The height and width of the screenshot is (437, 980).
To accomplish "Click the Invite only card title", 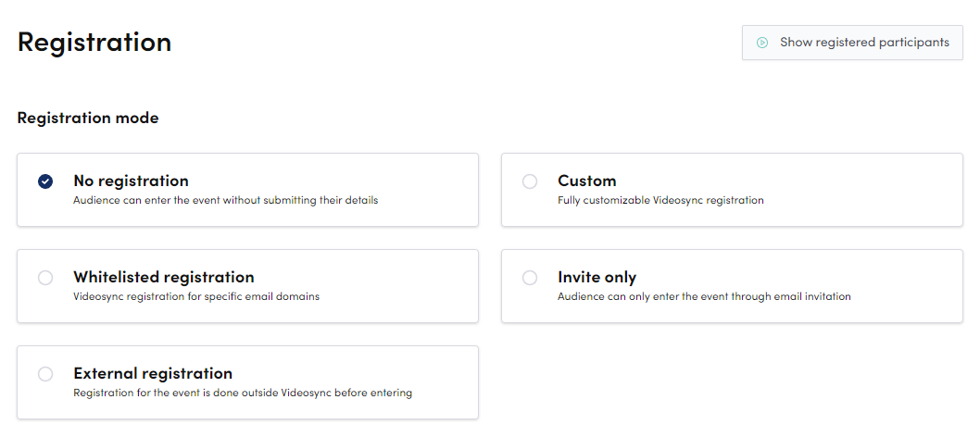I will [x=597, y=277].
